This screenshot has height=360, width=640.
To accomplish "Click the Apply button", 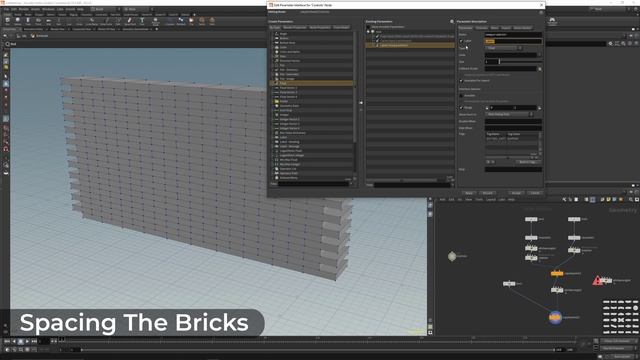I will [469, 193].
